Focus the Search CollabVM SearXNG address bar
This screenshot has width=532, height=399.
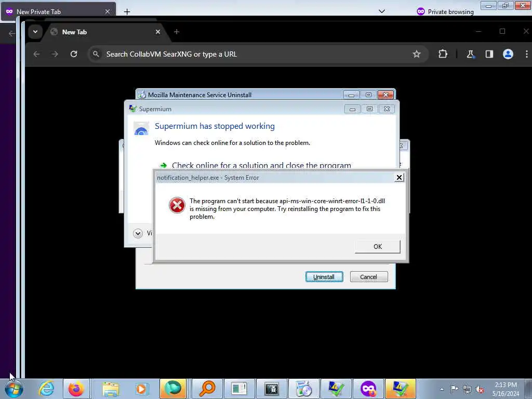tap(258, 54)
